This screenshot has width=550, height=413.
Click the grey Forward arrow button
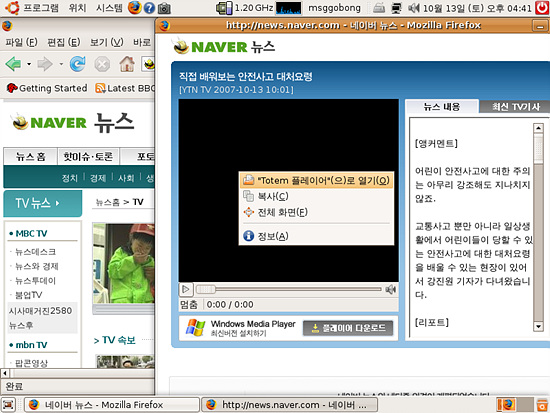[45, 64]
